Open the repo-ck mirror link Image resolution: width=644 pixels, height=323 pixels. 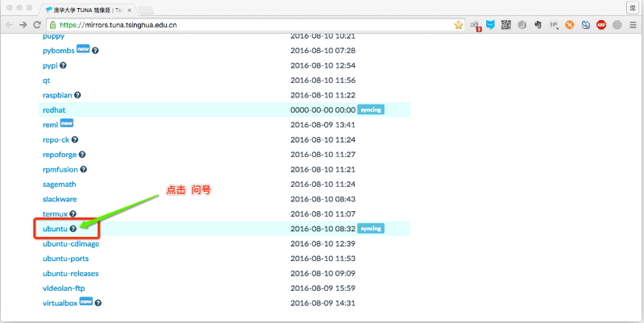point(56,140)
